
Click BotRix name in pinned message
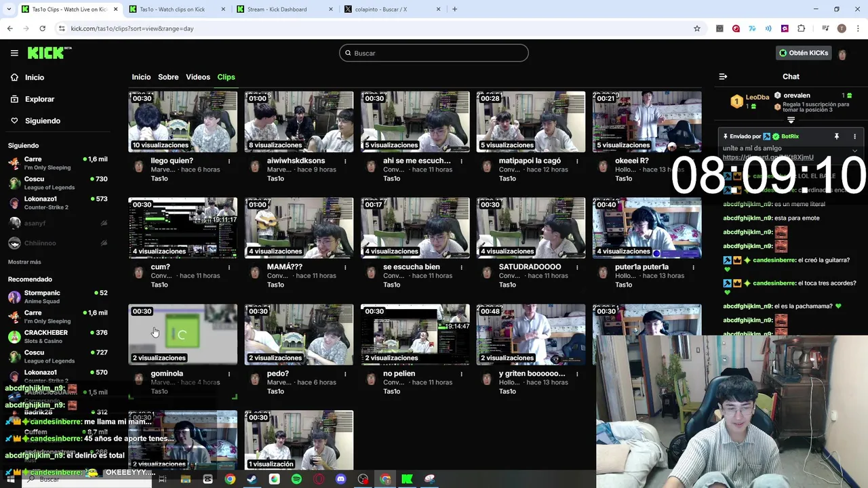tap(790, 136)
